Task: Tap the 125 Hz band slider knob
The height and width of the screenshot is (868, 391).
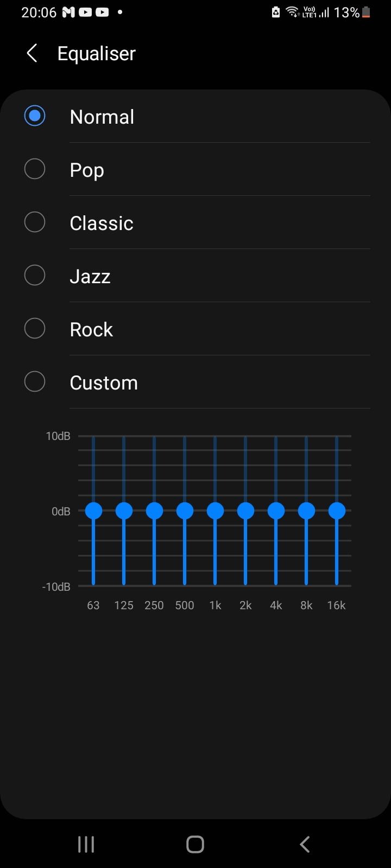Action: coord(124,510)
